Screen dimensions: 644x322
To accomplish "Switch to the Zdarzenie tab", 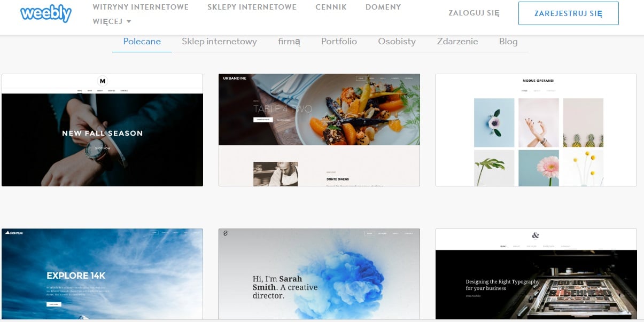I will (x=457, y=41).
